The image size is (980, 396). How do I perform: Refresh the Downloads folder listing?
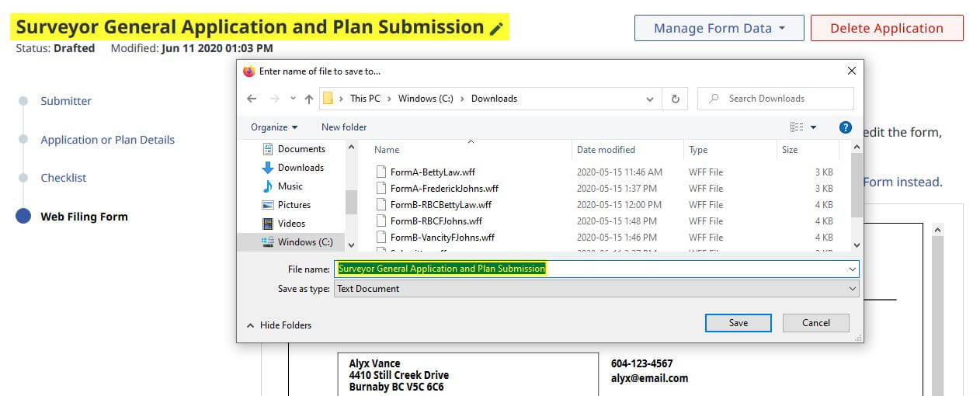(675, 99)
